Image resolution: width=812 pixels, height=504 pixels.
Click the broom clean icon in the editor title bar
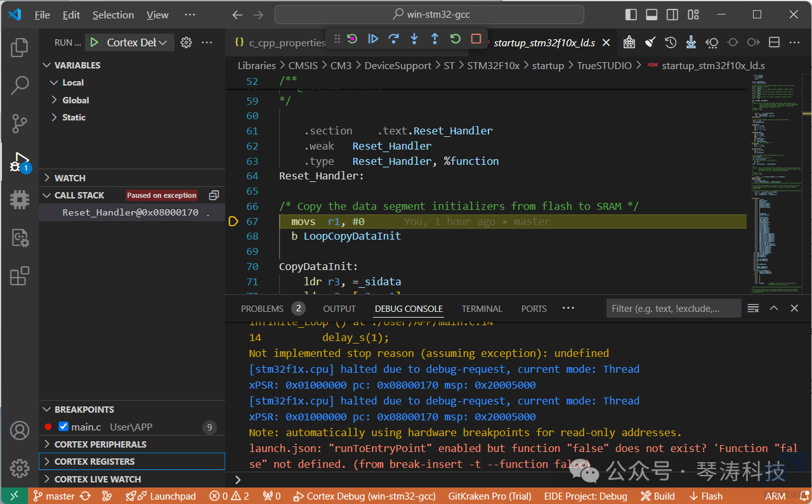coord(650,42)
